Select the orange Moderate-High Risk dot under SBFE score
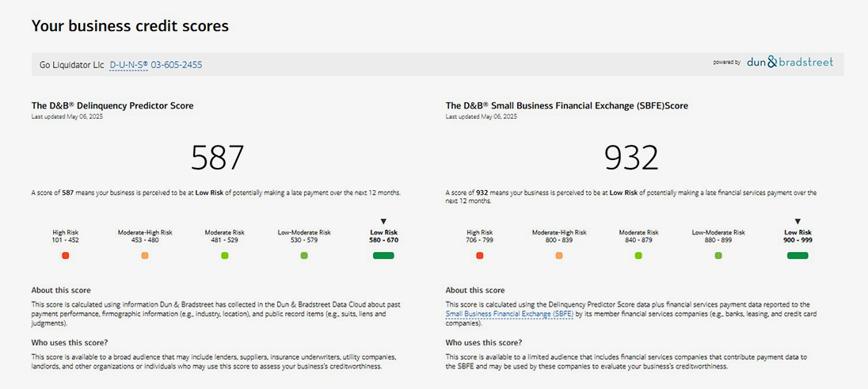 click(559, 255)
